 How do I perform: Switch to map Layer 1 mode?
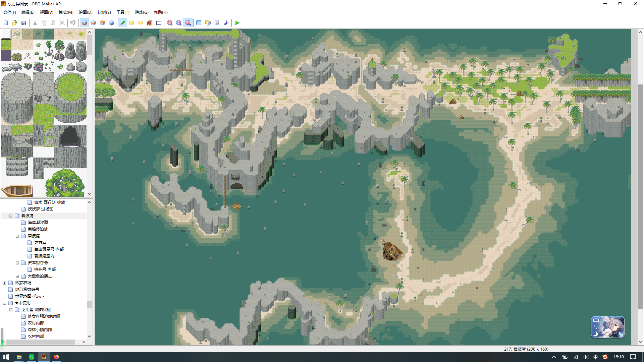(85, 23)
